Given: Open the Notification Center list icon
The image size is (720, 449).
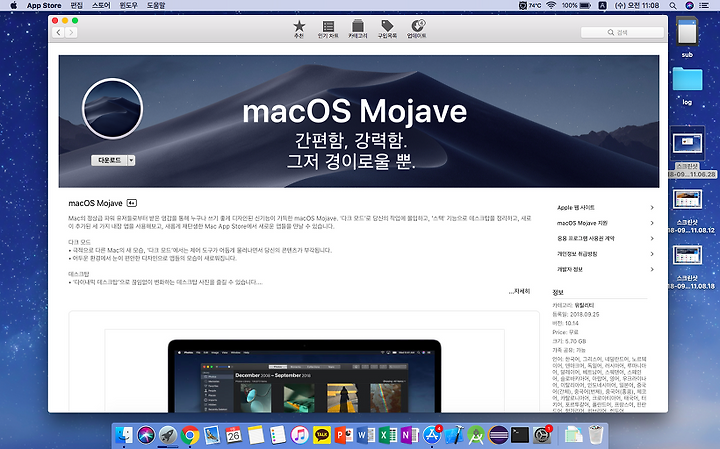Looking at the screenshot, I should click(x=704, y=6).
